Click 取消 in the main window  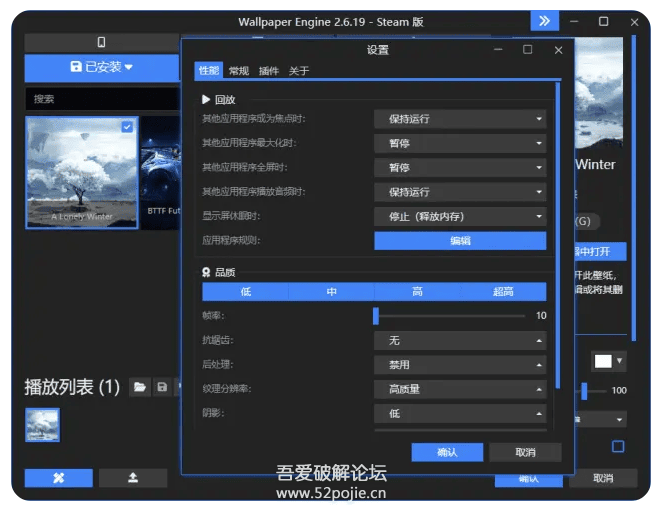pyautogui.click(x=603, y=478)
